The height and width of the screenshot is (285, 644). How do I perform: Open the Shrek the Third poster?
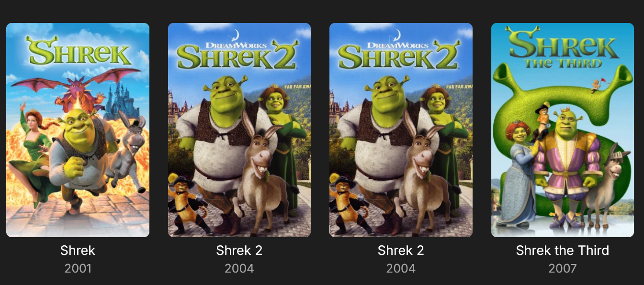pos(563,130)
